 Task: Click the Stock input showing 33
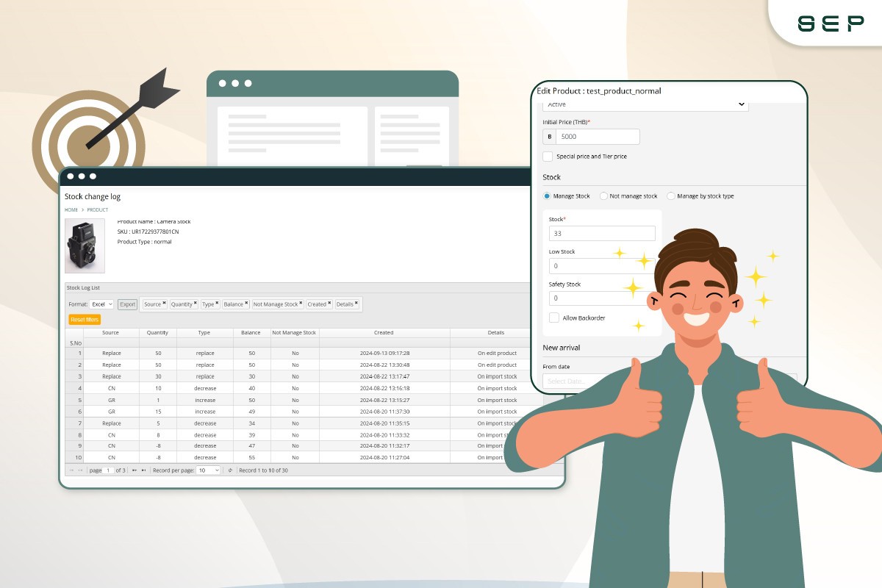[602, 233]
